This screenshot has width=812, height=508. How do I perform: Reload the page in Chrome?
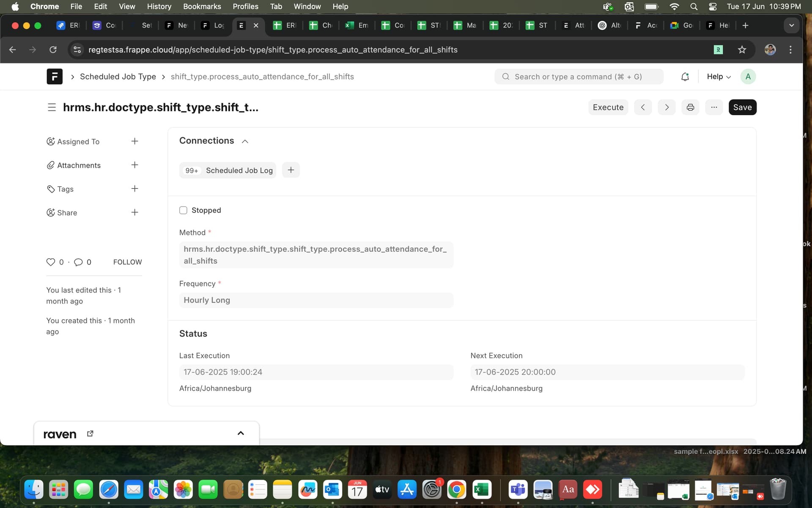tap(53, 50)
